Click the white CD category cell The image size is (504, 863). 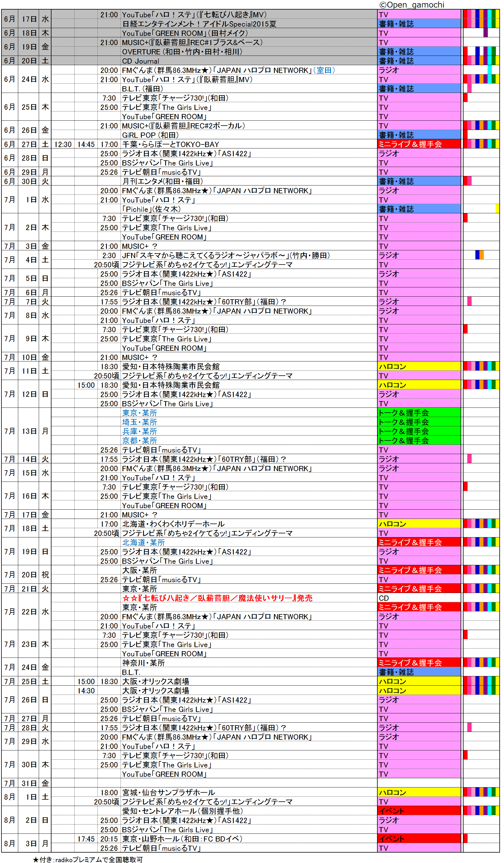(420, 598)
